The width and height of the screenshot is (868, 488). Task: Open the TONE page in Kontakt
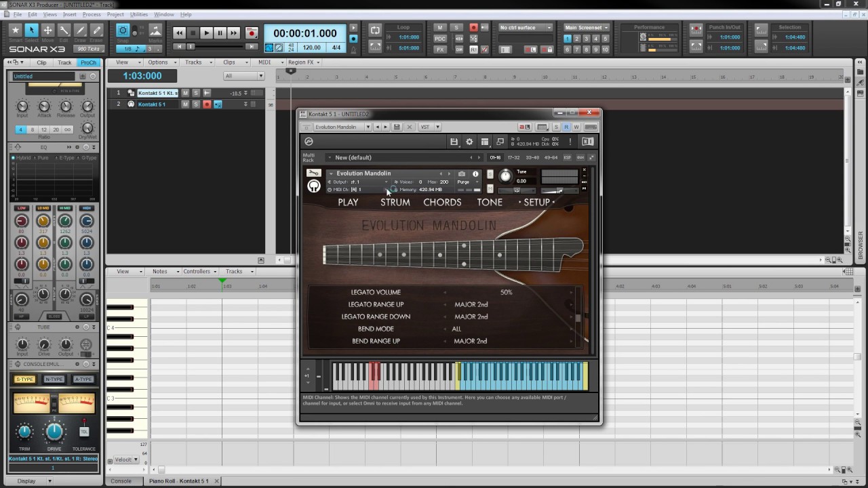(x=490, y=202)
